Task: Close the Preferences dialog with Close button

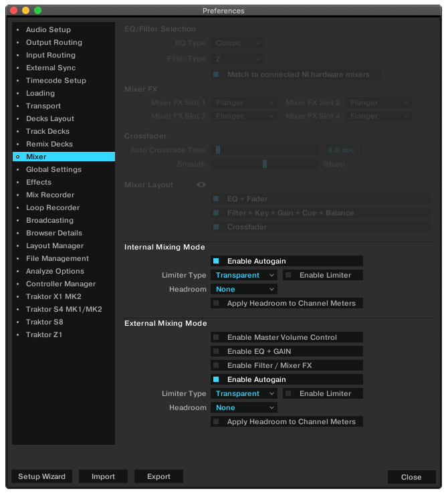Action: click(411, 478)
